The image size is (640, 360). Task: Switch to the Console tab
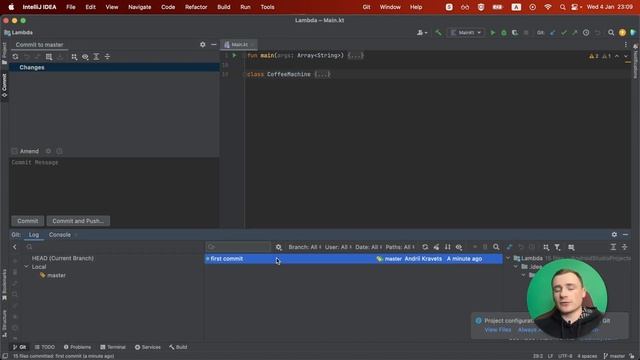(60, 235)
